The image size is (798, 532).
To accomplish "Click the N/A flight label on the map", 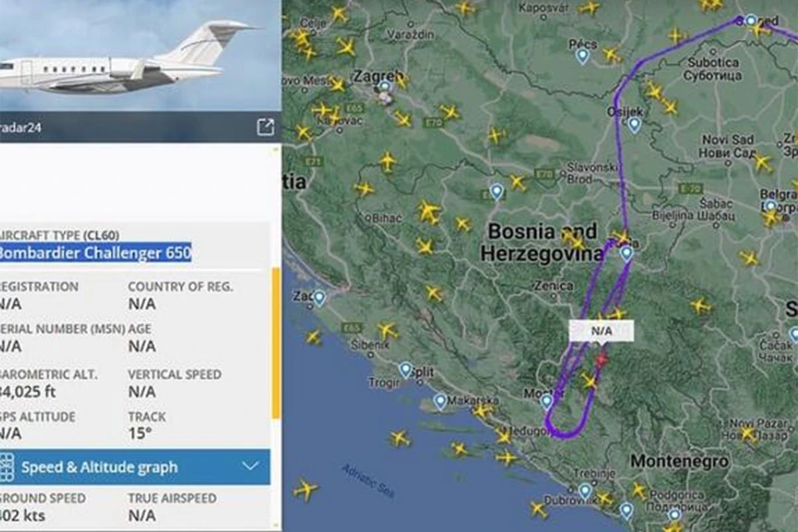I will [601, 331].
